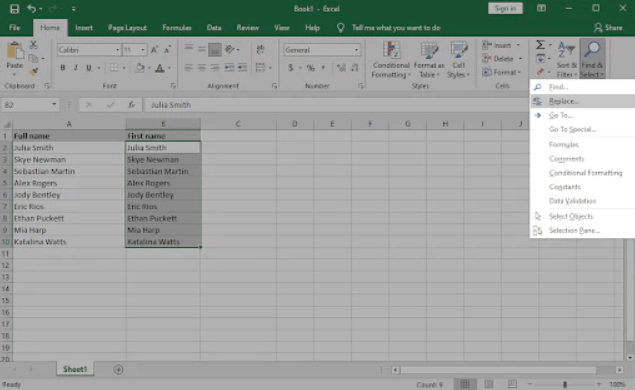Select the Sheet1 sheet tab
Image resolution: width=635 pixels, height=390 pixels.
[75, 369]
